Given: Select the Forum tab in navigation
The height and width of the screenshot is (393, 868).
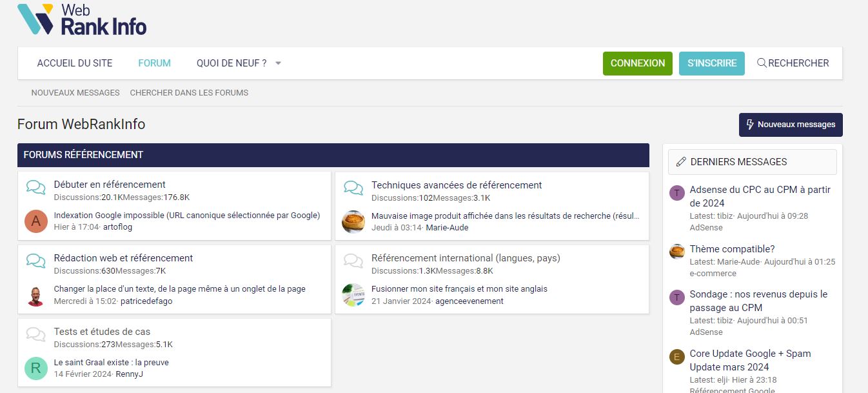Looking at the screenshot, I should 154,63.
